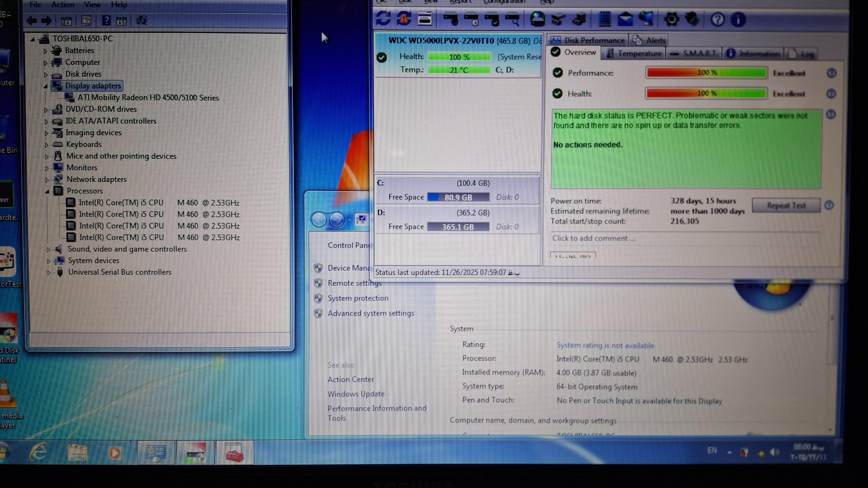Click the blue Help question mark icon
The height and width of the screenshot is (488, 868).
(x=717, y=20)
